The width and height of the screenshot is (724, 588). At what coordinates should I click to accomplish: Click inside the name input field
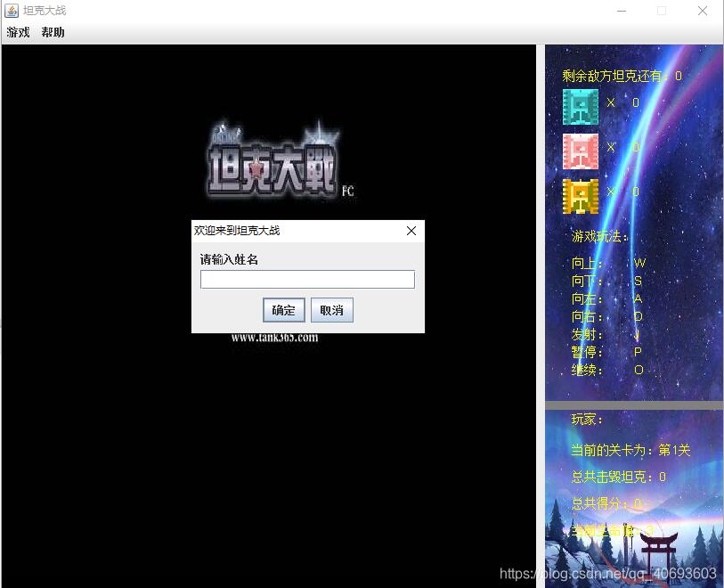pyautogui.click(x=306, y=279)
